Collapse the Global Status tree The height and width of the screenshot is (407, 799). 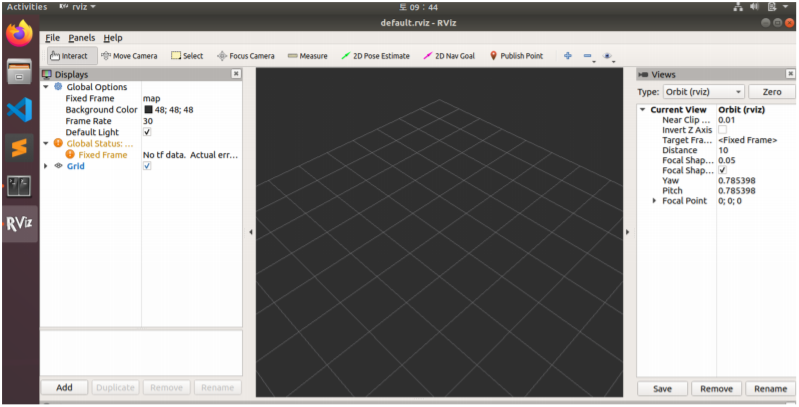point(46,144)
